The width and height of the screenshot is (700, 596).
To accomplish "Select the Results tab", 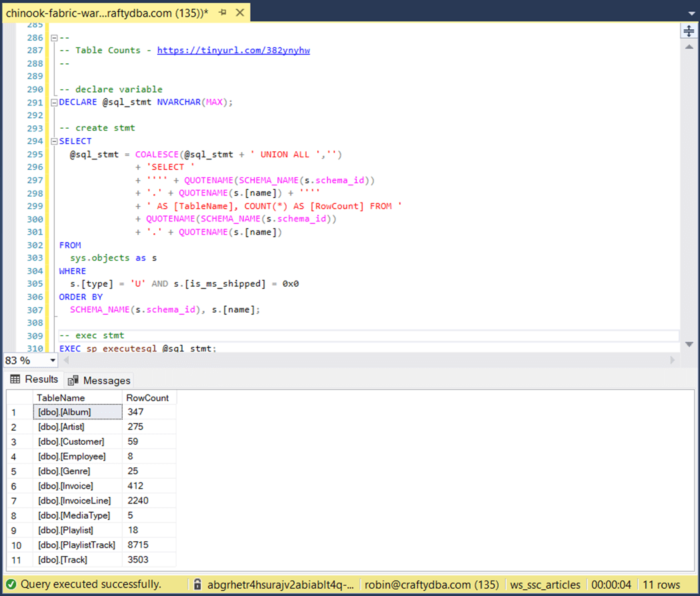I will [x=34, y=379].
